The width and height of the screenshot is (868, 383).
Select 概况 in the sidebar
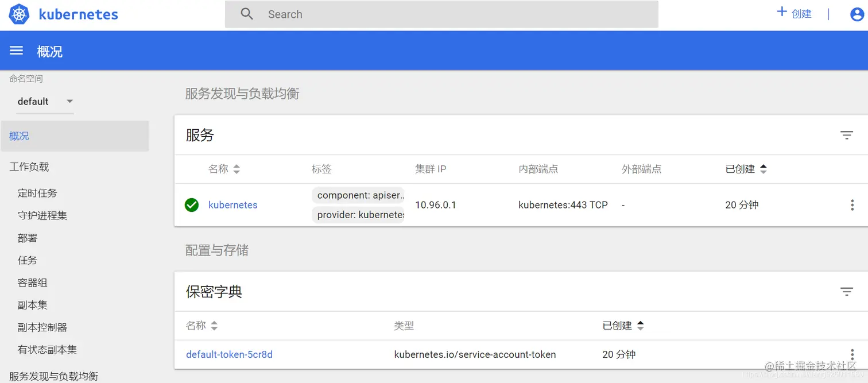coord(75,136)
